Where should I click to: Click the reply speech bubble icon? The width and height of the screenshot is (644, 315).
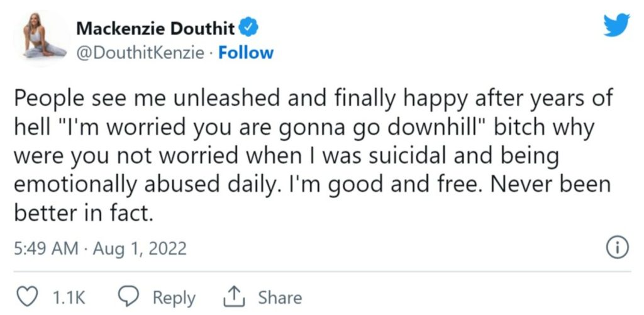(128, 297)
